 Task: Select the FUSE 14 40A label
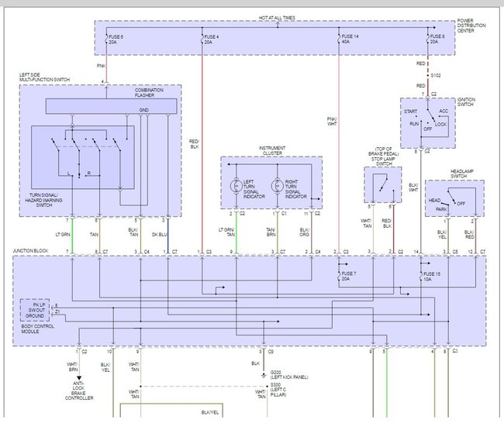350,39
